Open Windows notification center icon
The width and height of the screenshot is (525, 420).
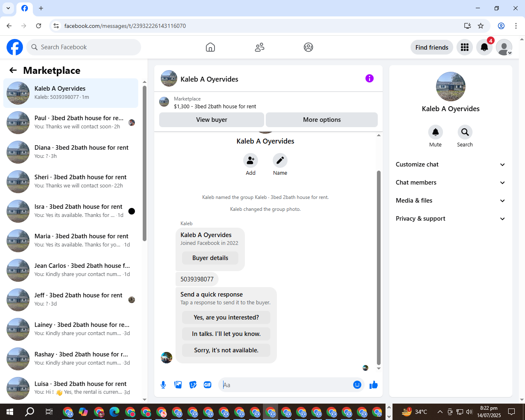tap(511, 412)
